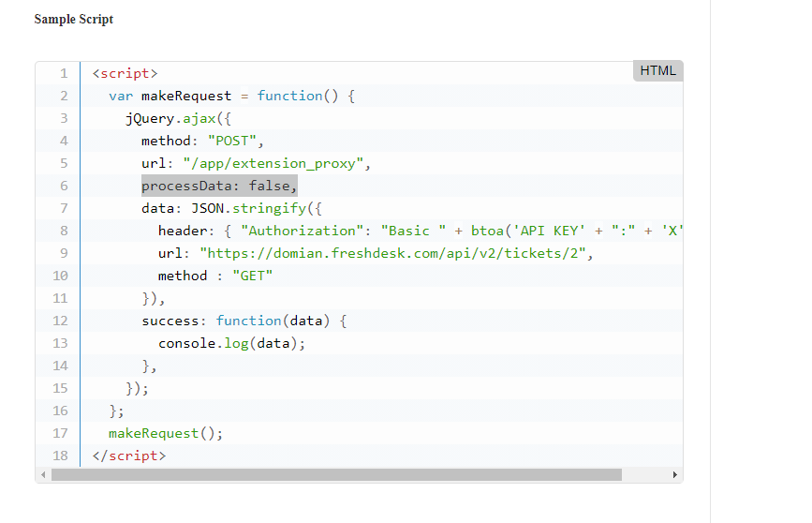
Task: Click 'makeRequest' in the var declaration line
Action: click(186, 96)
